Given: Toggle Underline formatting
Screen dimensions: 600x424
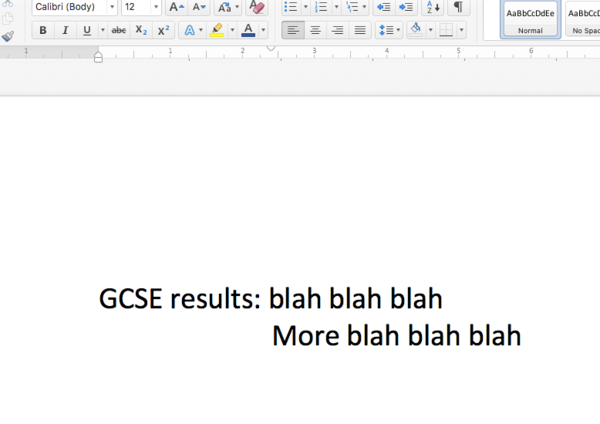Looking at the screenshot, I should (87, 30).
